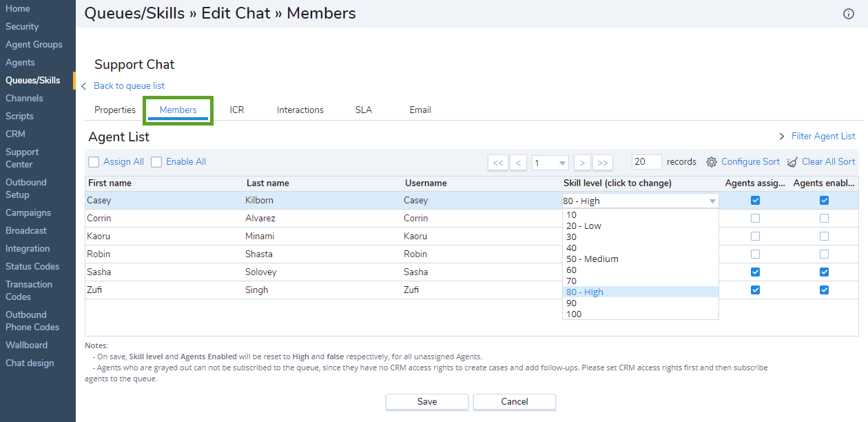Open the Interactions tab
The height and width of the screenshot is (422, 868).
pos(300,110)
